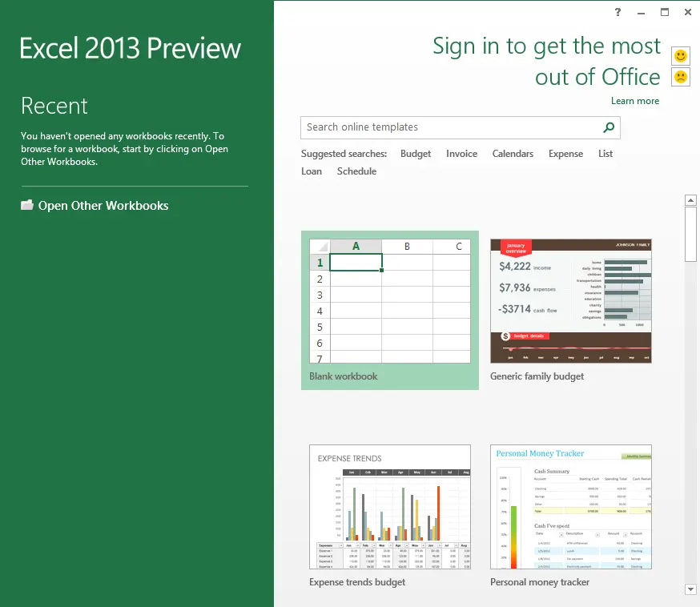Select the Invoice suggested search
The height and width of the screenshot is (607, 700).
(461, 154)
